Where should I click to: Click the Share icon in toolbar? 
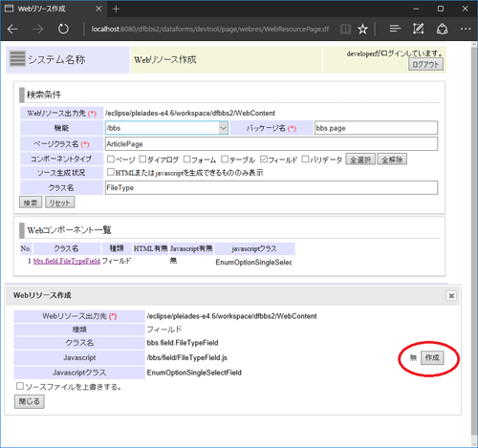(442, 29)
